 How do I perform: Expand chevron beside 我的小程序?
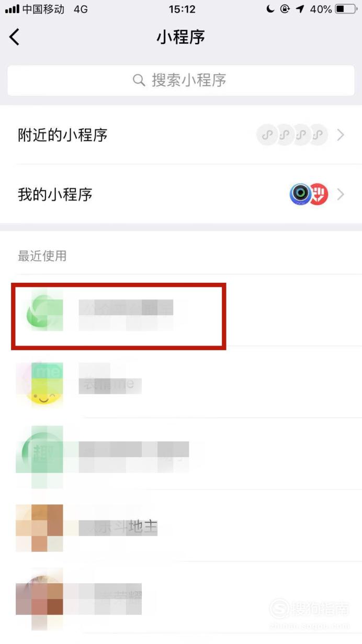pyautogui.click(x=341, y=195)
